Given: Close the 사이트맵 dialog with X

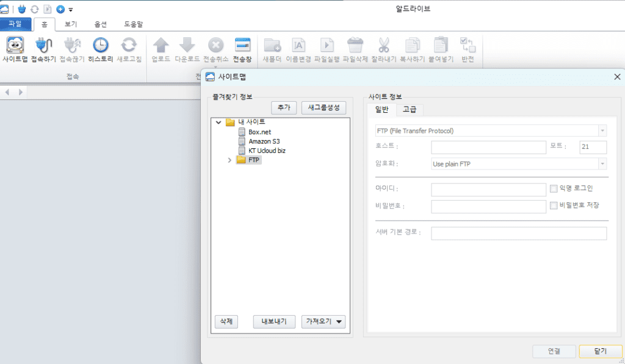Looking at the screenshot, I should click(x=617, y=77).
